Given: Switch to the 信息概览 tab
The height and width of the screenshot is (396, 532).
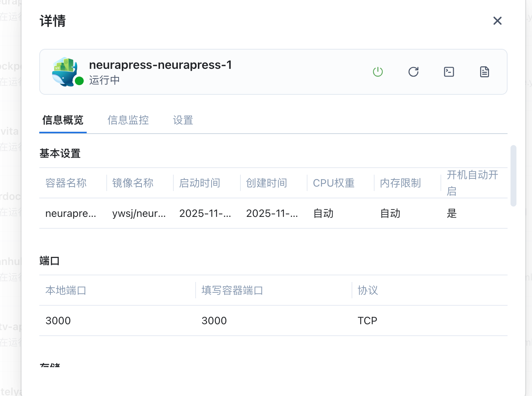Looking at the screenshot, I should [x=63, y=120].
